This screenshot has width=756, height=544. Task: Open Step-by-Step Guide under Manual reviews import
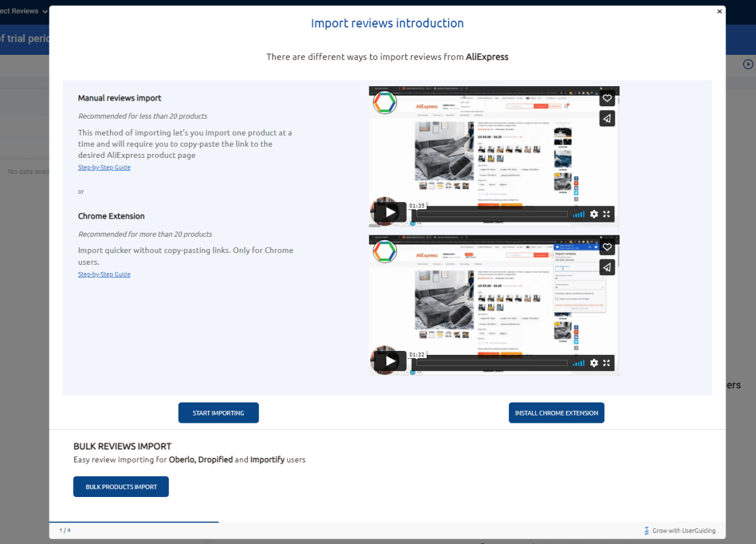click(104, 168)
